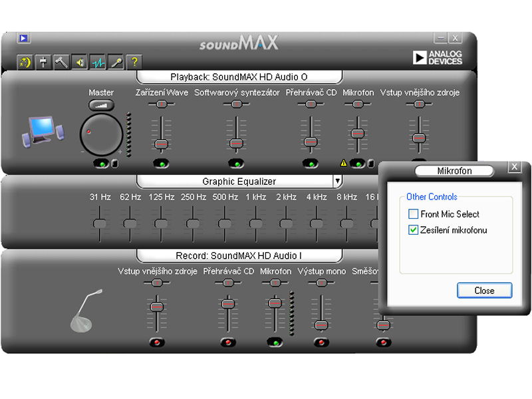
Task: Click the playback Přehrávač CD volume slider handle
Action: tap(311, 141)
